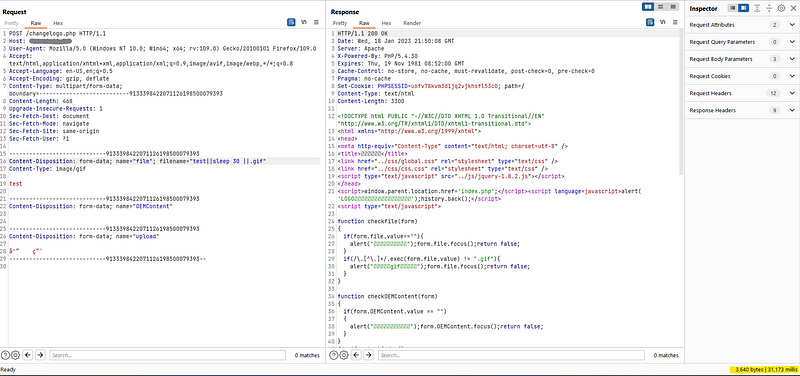The image size is (800, 376).
Task: Go to next search match in Request
Action: click(x=40, y=355)
